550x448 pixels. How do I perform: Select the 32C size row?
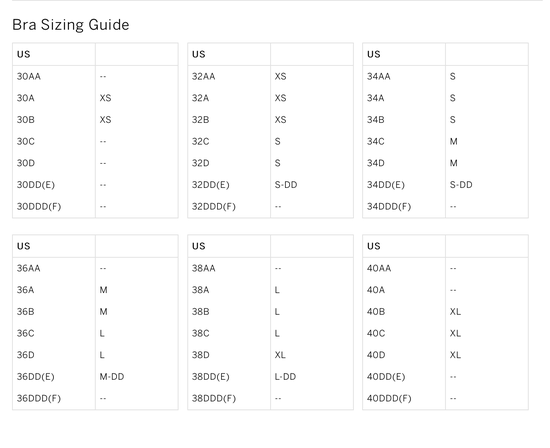pyautogui.click(x=270, y=141)
